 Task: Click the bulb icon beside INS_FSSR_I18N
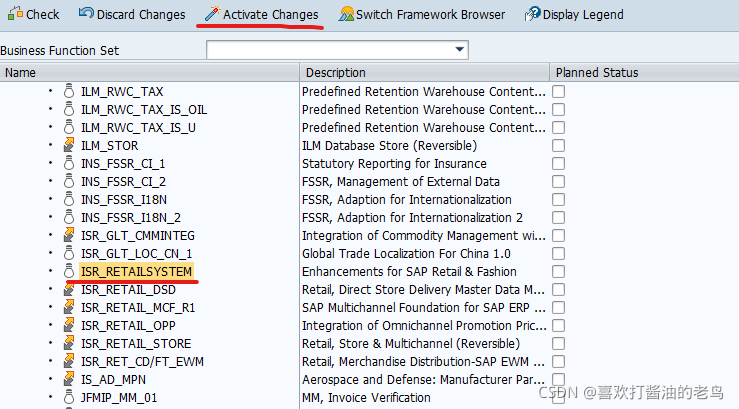point(69,199)
